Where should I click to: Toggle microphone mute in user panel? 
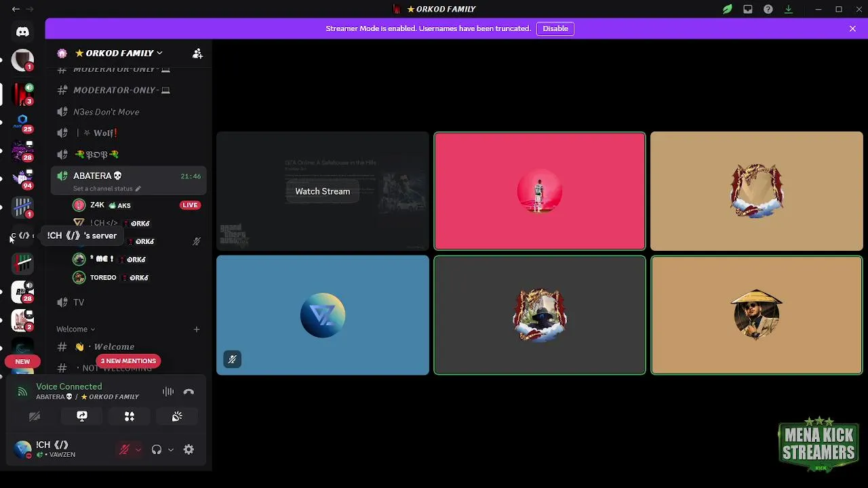(x=124, y=449)
